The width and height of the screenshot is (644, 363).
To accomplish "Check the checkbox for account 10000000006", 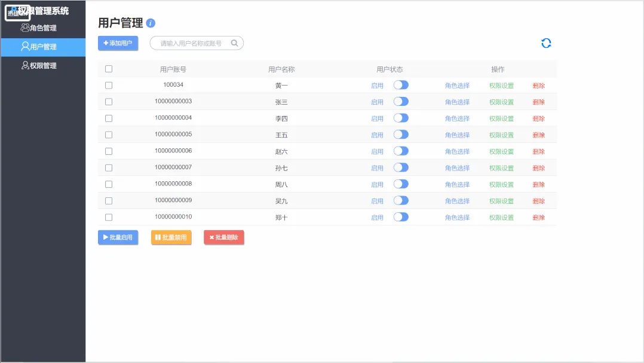I will [109, 151].
